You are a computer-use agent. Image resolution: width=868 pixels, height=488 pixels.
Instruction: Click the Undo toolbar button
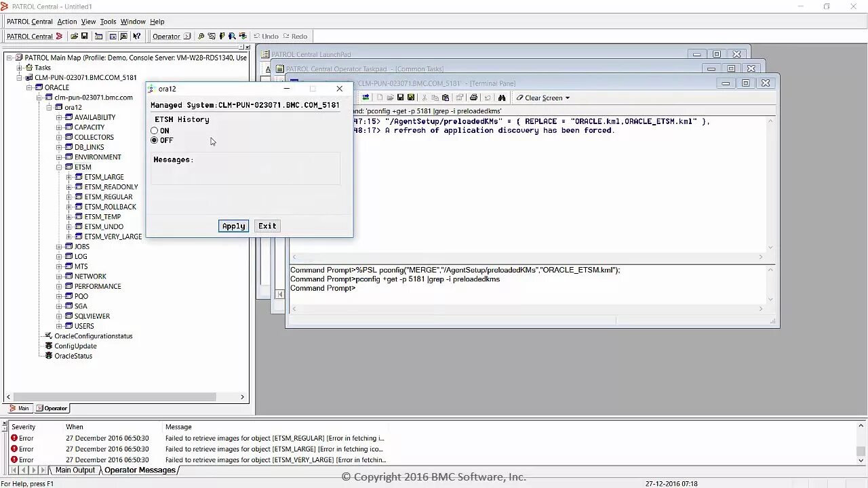click(x=266, y=36)
